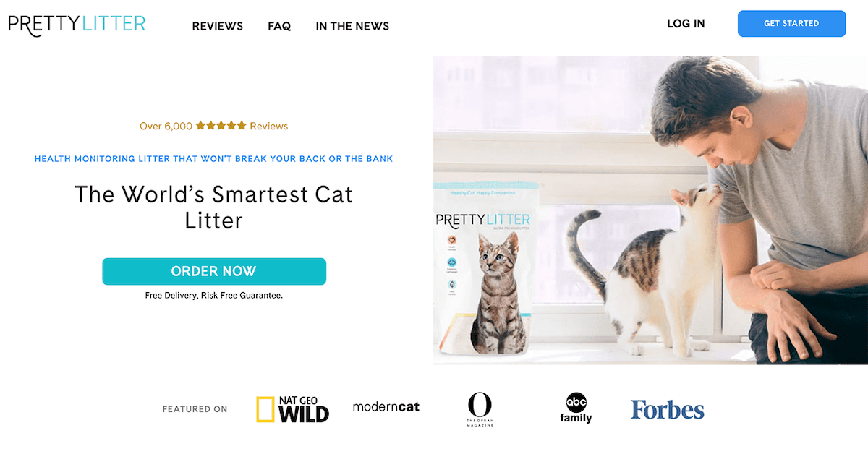The width and height of the screenshot is (868, 454).
Task: Click the health monitoring litter tagline
Action: 213,158
